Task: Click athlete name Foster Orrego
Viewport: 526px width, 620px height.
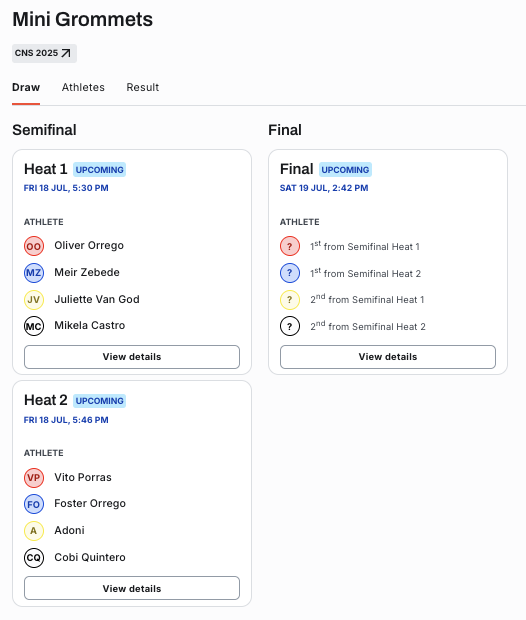Action: tap(90, 503)
